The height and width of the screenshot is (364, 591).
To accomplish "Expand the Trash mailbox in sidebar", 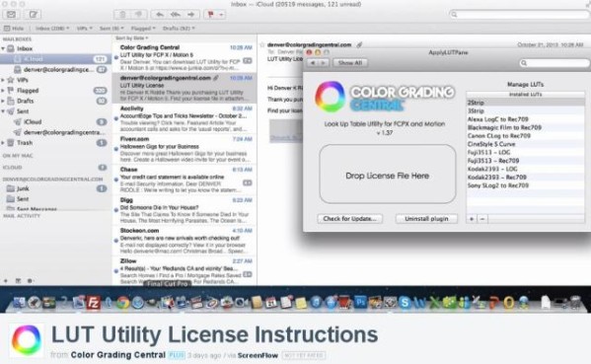I will pos(3,143).
